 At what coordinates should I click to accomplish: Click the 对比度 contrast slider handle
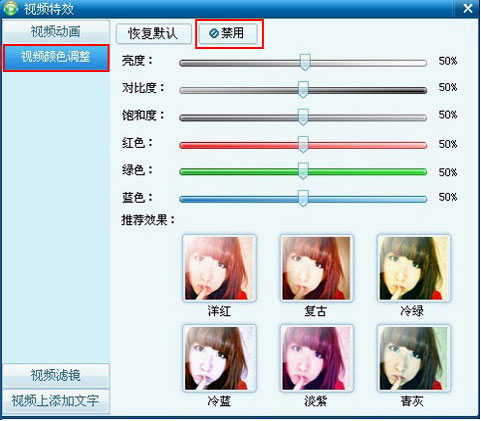click(x=303, y=89)
